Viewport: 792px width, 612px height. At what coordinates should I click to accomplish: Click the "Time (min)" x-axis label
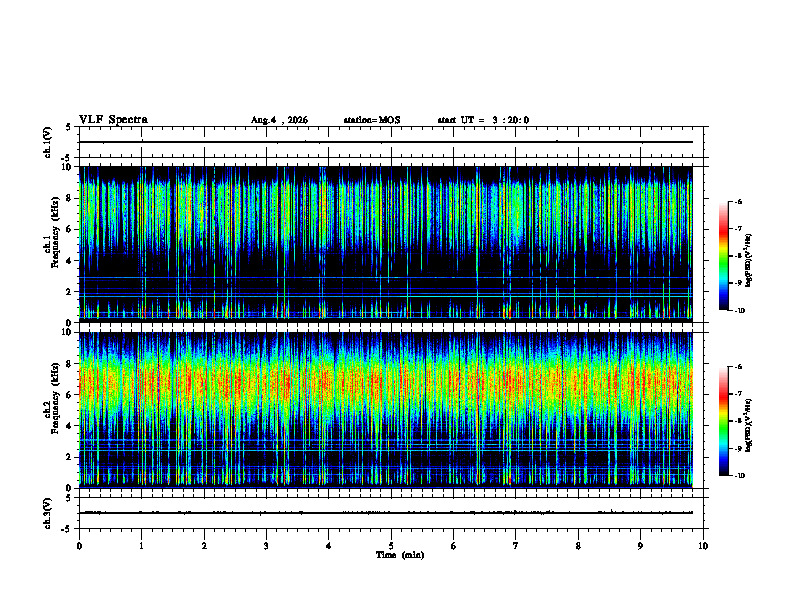(x=400, y=555)
